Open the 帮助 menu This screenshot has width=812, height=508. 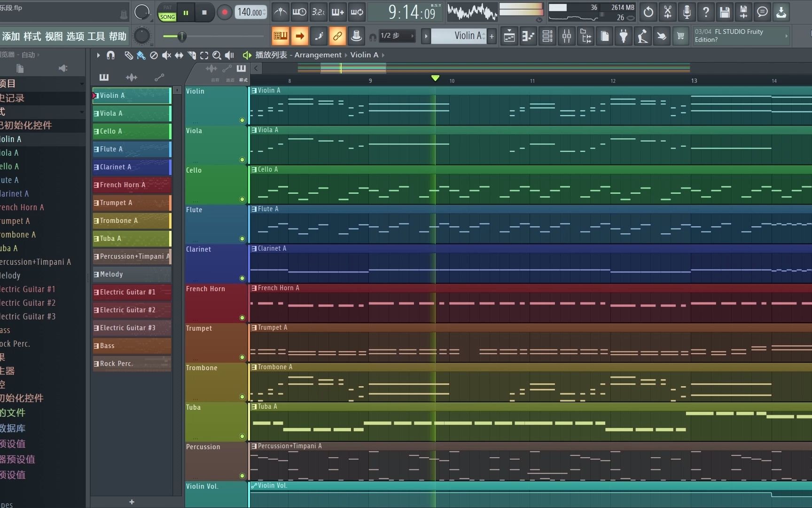coord(117,36)
